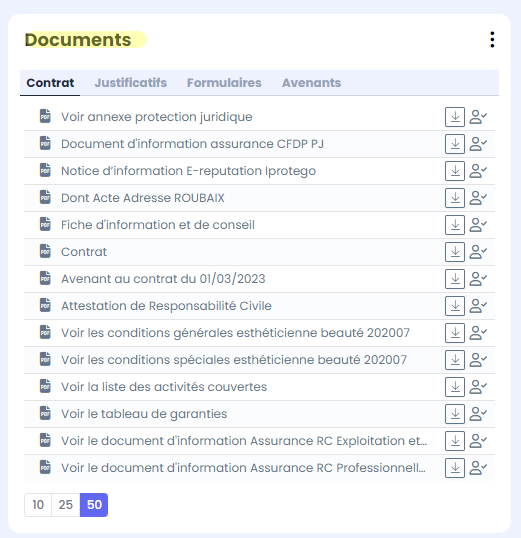Click user-check icon for Attestation Responsabilité Civile
The image size is (521, 538).
click(478, 306)
